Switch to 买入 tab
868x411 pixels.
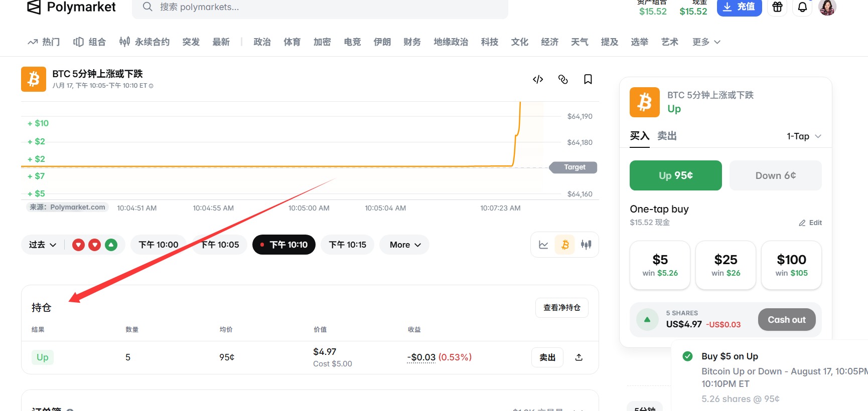[x=640, y=136]
